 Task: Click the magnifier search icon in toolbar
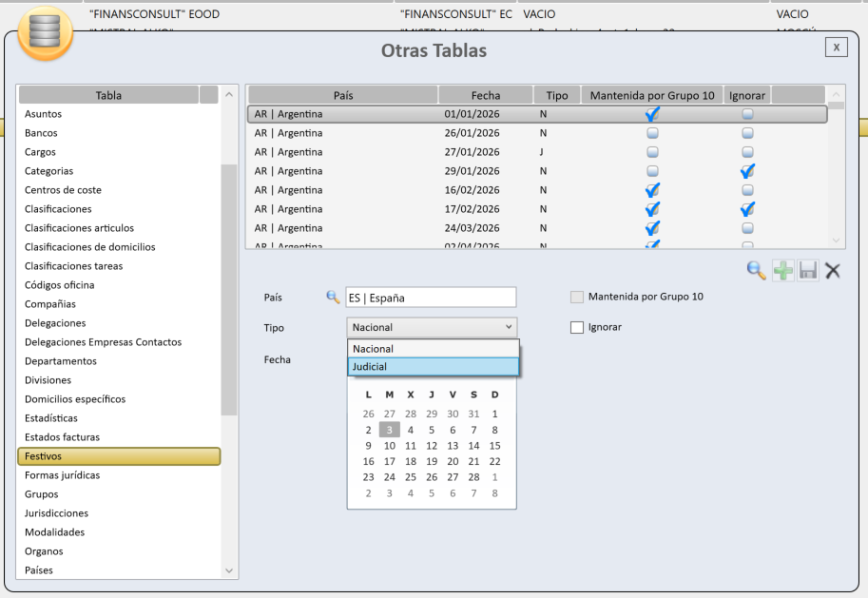point(757,271)
